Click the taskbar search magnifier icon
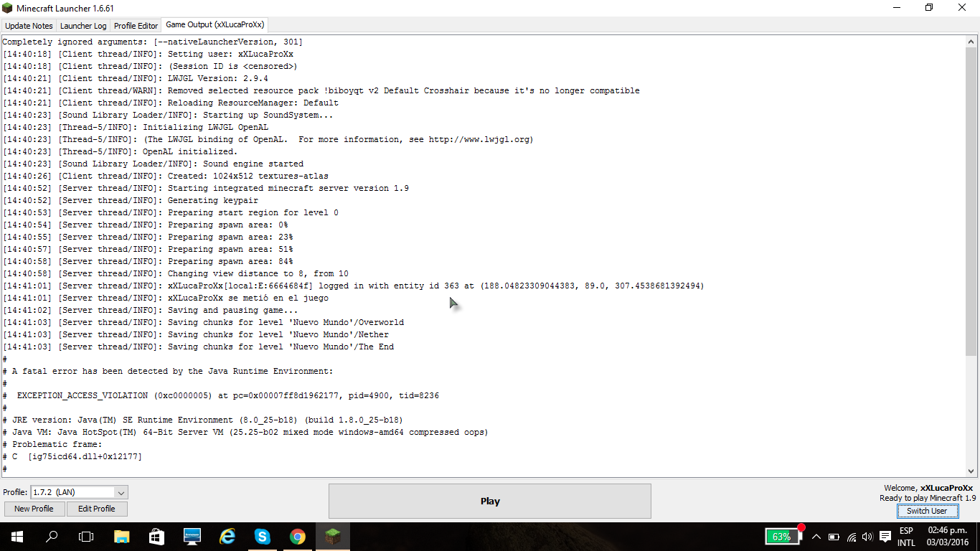This screenshot has width=980, height=551. click(x=52, y=537)
